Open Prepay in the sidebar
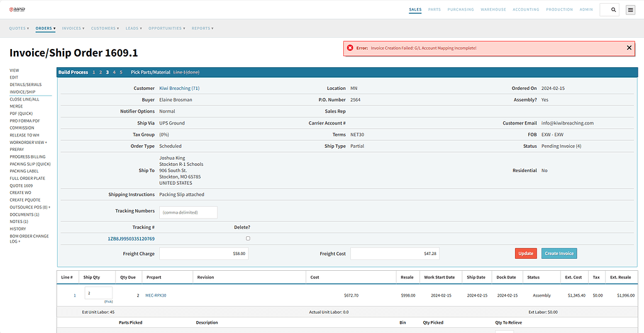Viewport: 644px width, 333px height. pyautogui.click(x=17, y=150)
